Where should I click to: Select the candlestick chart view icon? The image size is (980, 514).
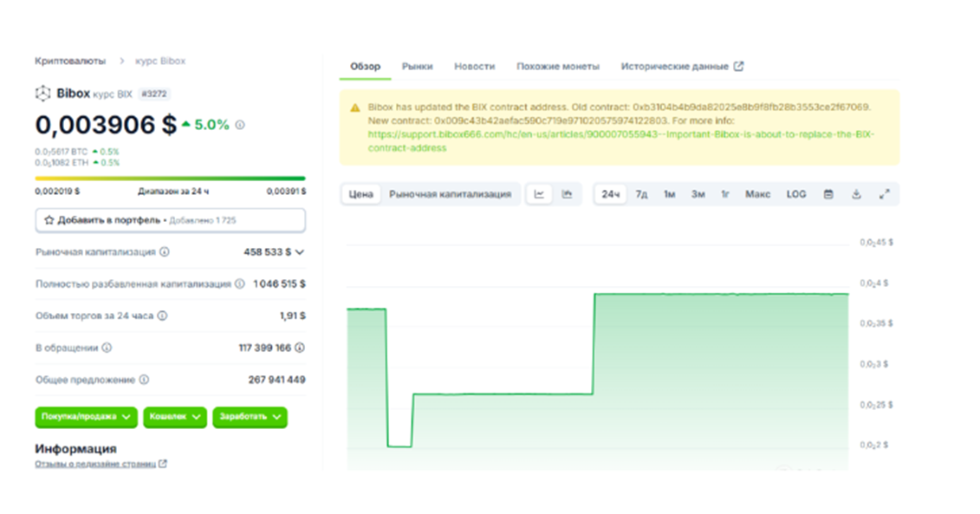(567, 194)
